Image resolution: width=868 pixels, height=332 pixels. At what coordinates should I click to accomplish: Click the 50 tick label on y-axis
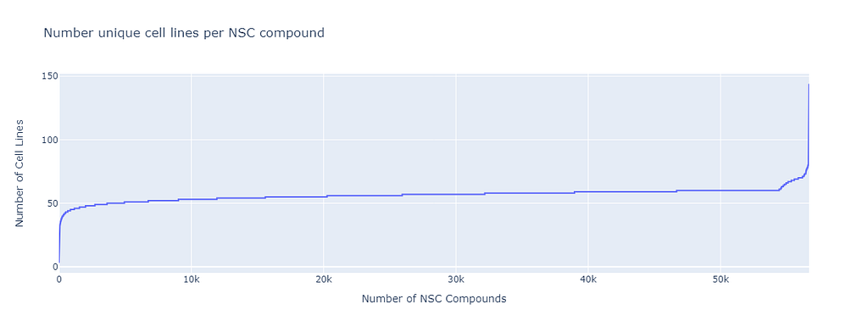(50, 203)
